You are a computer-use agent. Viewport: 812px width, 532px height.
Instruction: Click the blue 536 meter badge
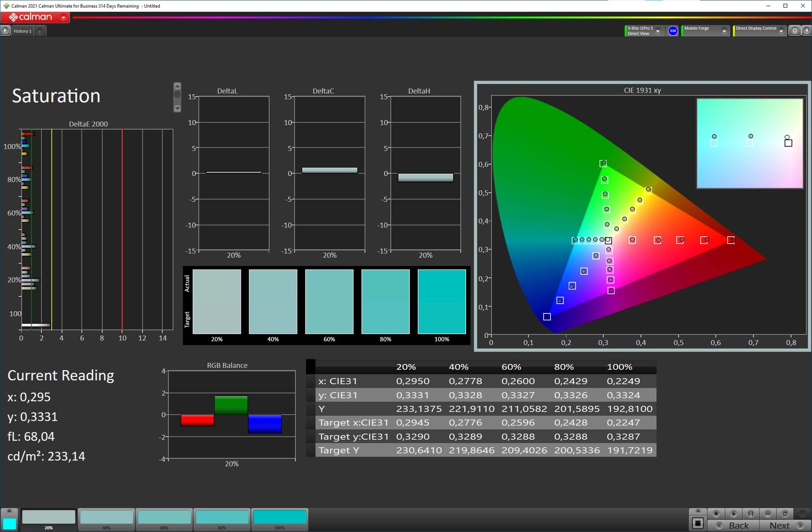[673, 31]
